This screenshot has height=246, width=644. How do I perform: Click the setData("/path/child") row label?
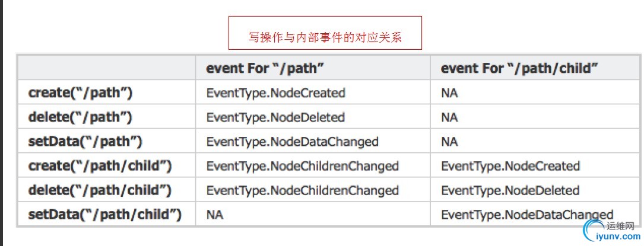104,215
